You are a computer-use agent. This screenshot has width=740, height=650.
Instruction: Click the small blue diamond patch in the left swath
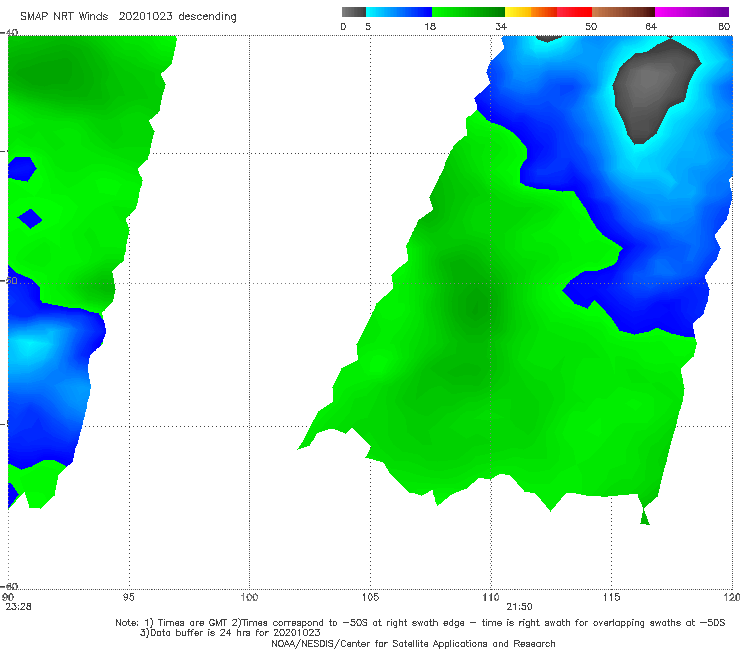(30, 219)
